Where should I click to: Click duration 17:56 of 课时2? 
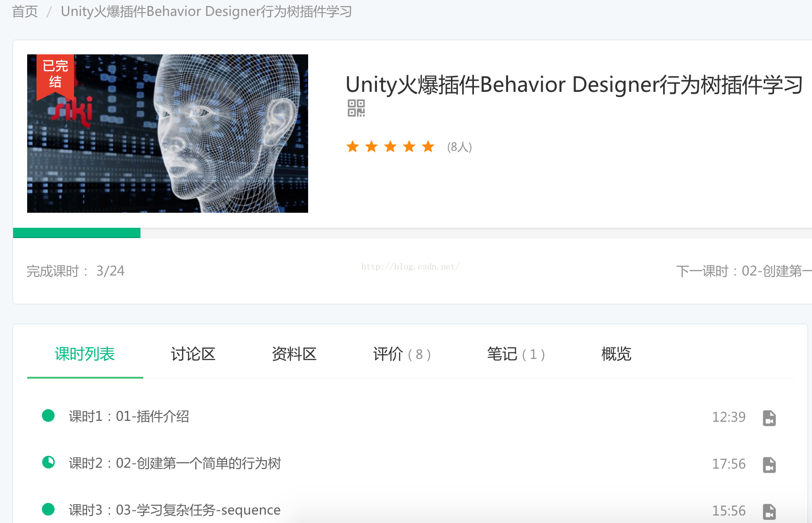coord(729,463)
